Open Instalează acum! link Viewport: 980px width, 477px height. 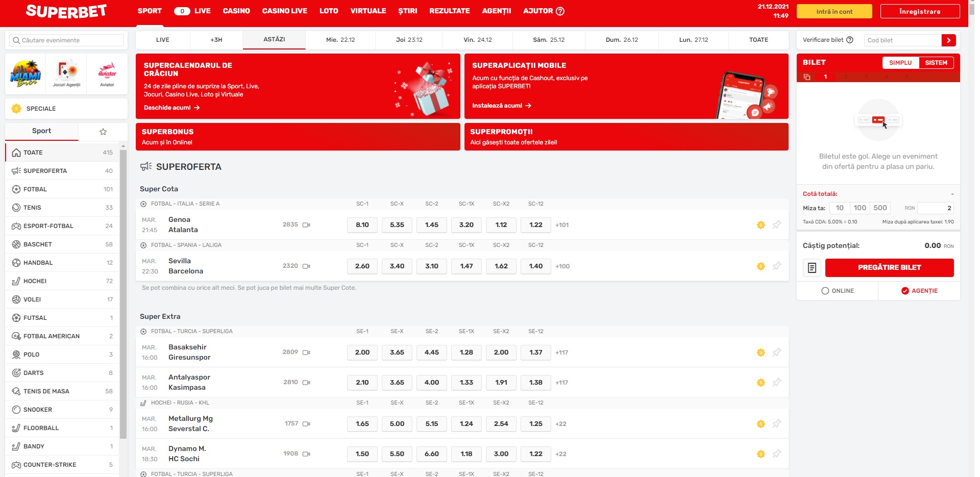point(502,106)
